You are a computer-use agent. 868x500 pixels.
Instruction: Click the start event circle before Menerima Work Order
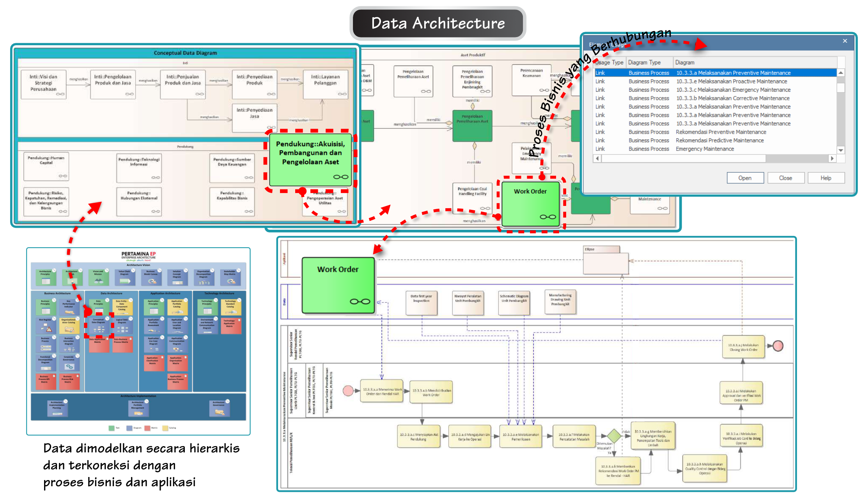[x=348, y=390]
